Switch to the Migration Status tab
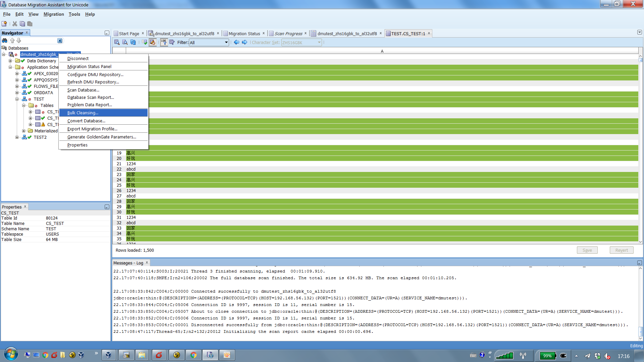 click(x=244, y=34)
